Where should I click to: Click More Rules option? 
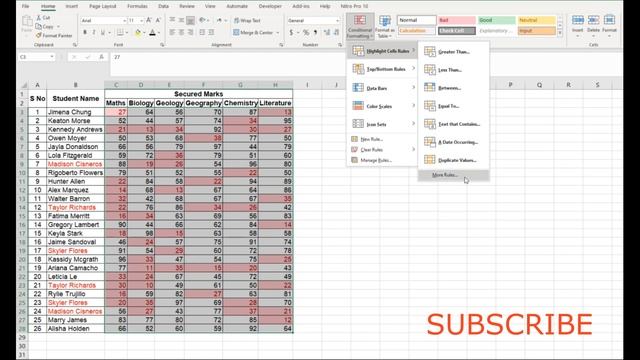[453, 175]
